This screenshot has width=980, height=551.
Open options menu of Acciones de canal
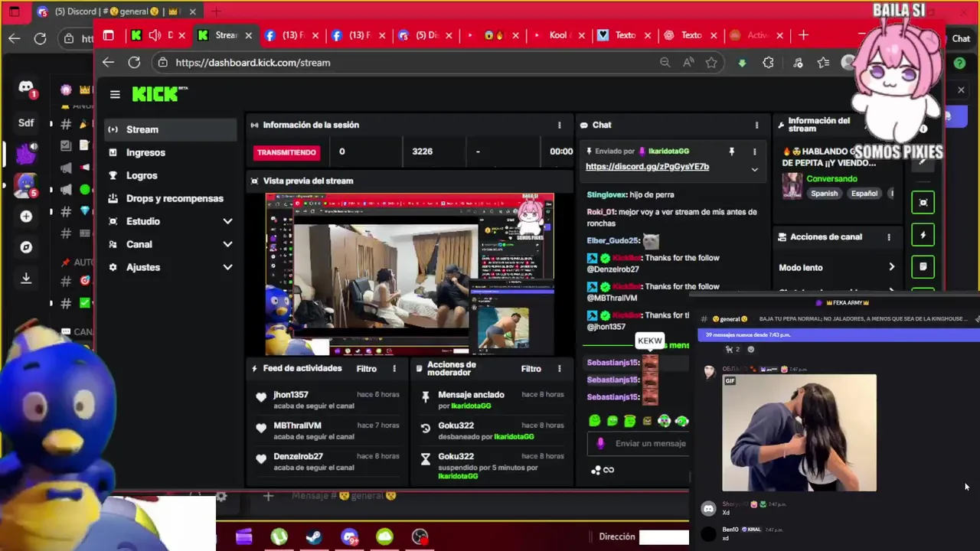point(889,236)
